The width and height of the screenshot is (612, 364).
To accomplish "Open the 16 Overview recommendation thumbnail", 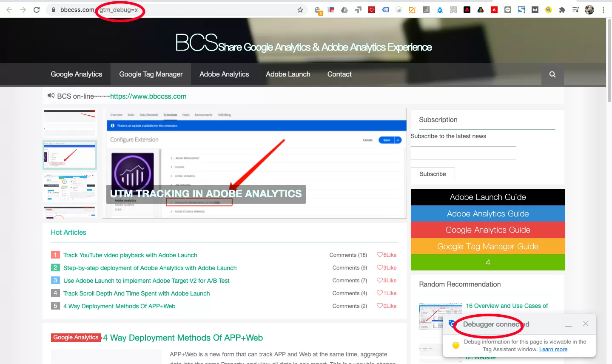I will tap(440, 317).
